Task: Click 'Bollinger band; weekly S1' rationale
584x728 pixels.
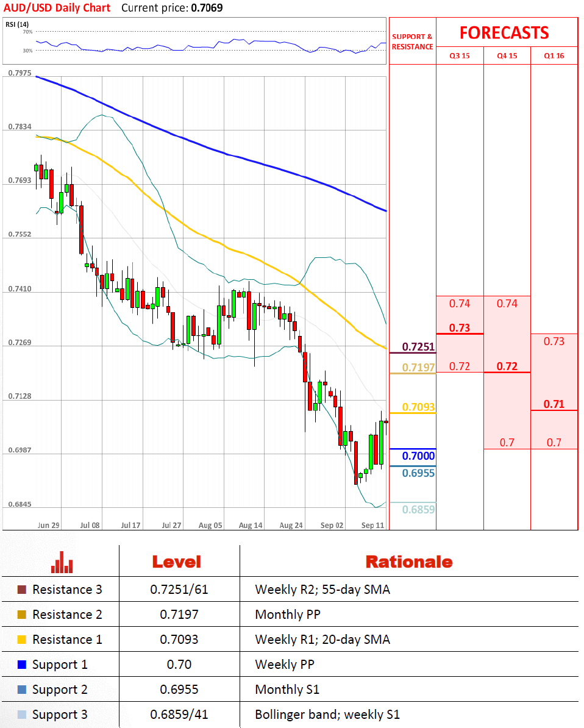Action: [328, 715]
